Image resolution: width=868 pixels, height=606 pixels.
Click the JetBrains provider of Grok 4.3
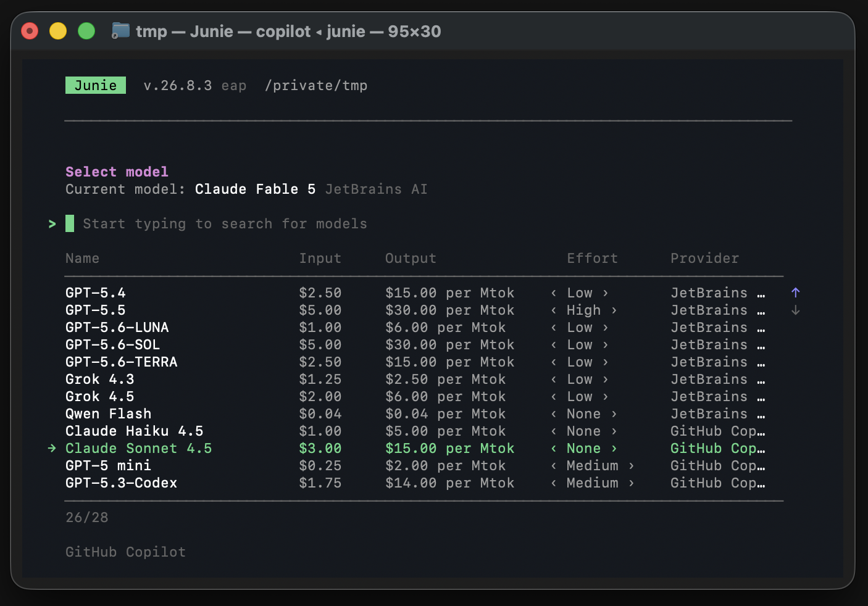click(718, 380)
